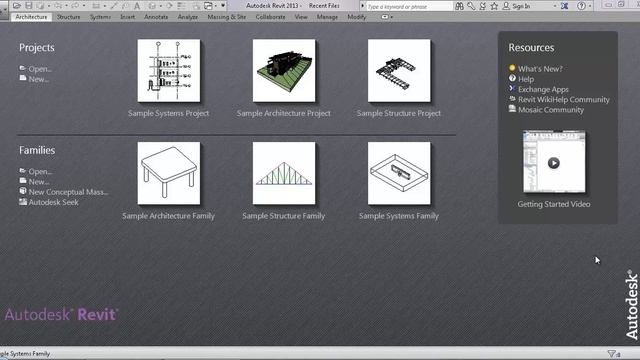This screenshot has width=640, height=360.
Task: Open the Modify ribbon tab
Action: point(357,17)
